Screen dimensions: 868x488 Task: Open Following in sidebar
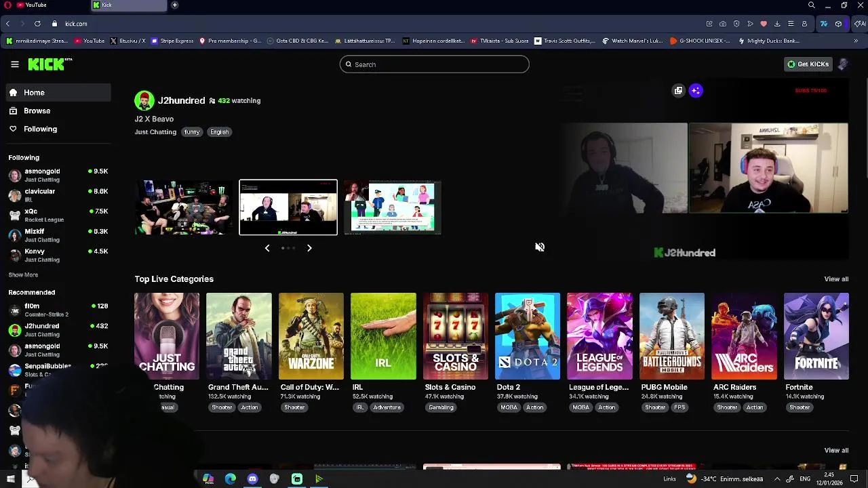(x=58, y=129)
